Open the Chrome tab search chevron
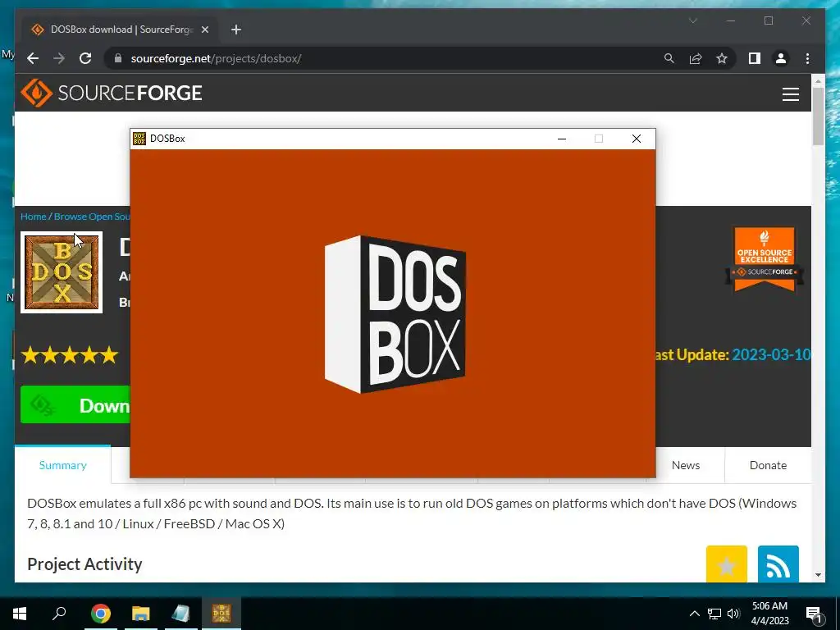Image resolution: width=840 pixels, height=630 pixels. 692,21
